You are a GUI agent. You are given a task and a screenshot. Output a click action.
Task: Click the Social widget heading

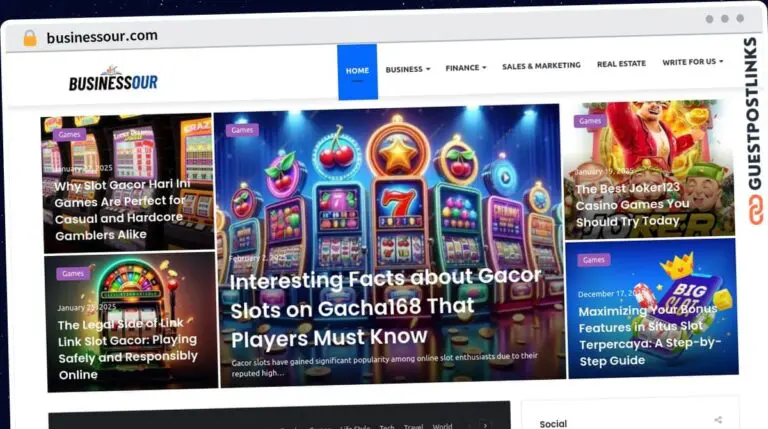click(553, 424)
